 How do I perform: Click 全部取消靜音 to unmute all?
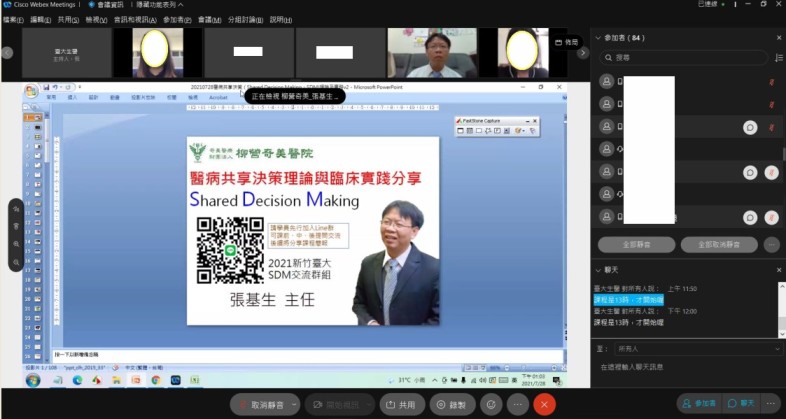coord(718,244)
